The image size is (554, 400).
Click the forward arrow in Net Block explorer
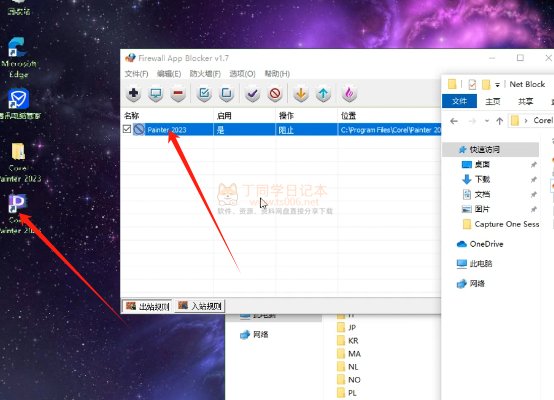472,121
